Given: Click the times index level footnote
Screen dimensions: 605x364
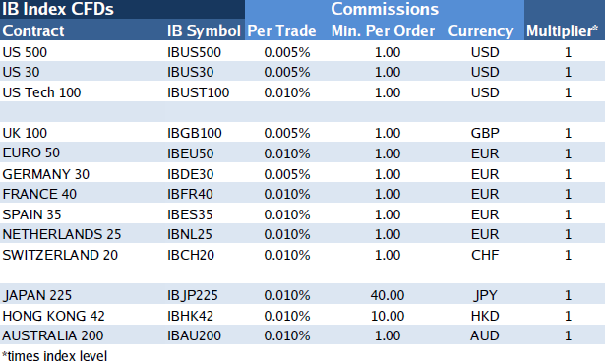Looking at the screenshot, I should 54,356.
